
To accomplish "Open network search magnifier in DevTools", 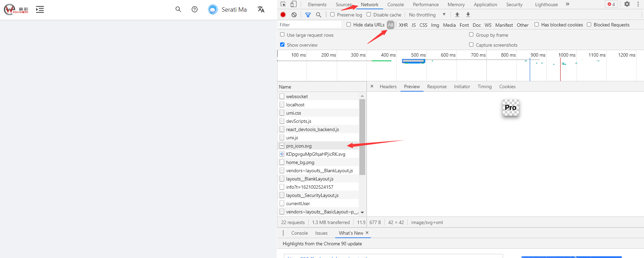I will [319, 14].
